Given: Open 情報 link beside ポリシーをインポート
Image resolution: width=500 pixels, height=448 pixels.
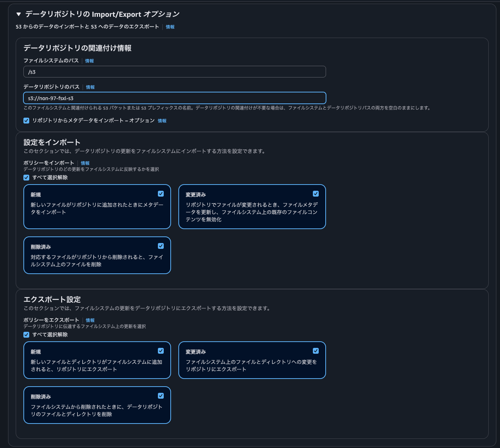Looking at the screenshot, I should 85,163.
